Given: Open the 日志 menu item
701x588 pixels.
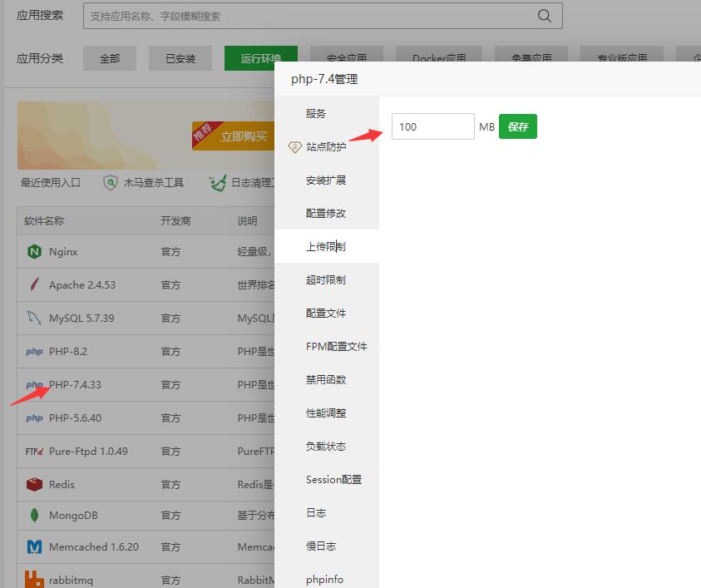Looking at the screenshot, I should 327,513.
